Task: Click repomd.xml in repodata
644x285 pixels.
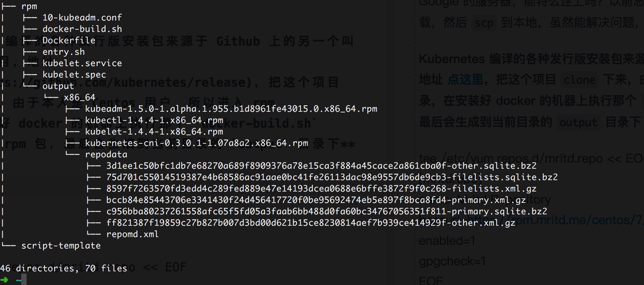Action: pos(132,234)
